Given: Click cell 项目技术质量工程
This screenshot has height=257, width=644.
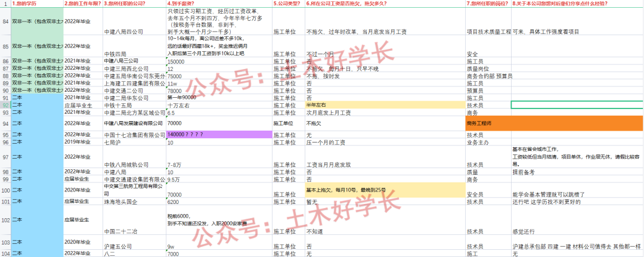Looking at the screenshot, I should tap(488, 21).
